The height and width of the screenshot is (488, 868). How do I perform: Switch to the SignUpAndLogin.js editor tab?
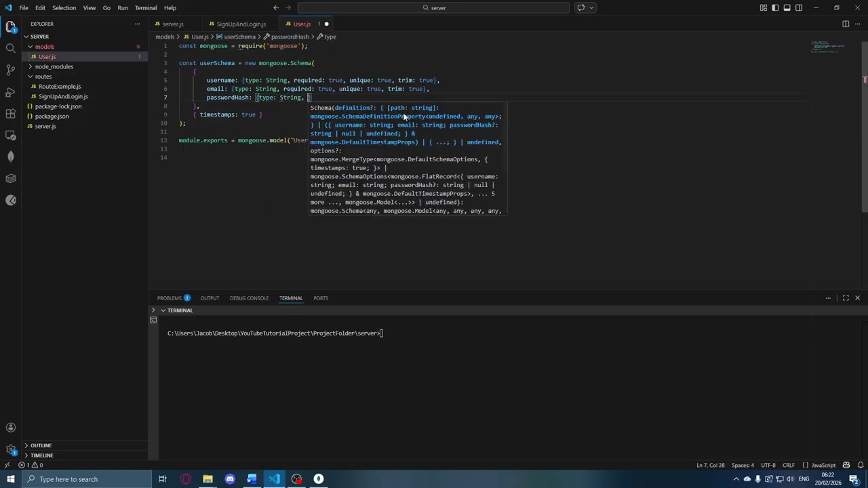pos(241,24)
